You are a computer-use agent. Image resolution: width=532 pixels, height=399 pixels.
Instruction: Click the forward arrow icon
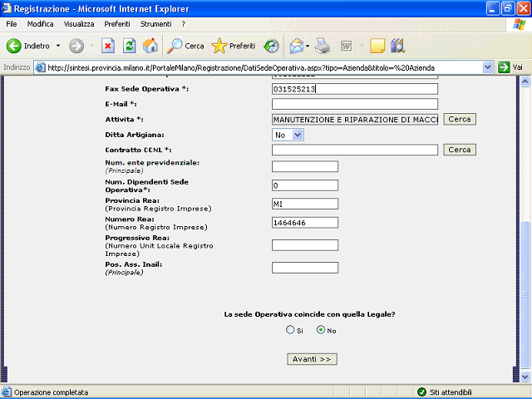(x=76, y=46)
